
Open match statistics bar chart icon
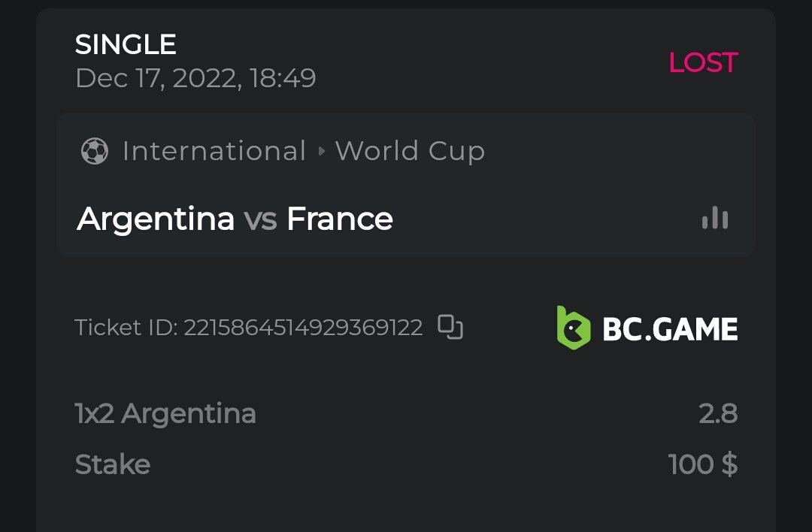(x=714, y=219)
